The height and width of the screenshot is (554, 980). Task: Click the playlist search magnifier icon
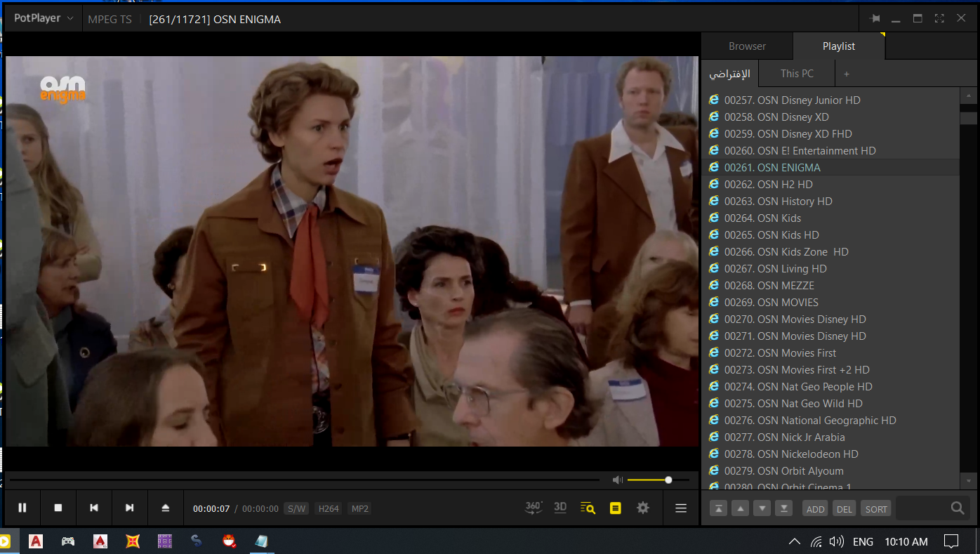pyautogui.click(x=958, y=508)
